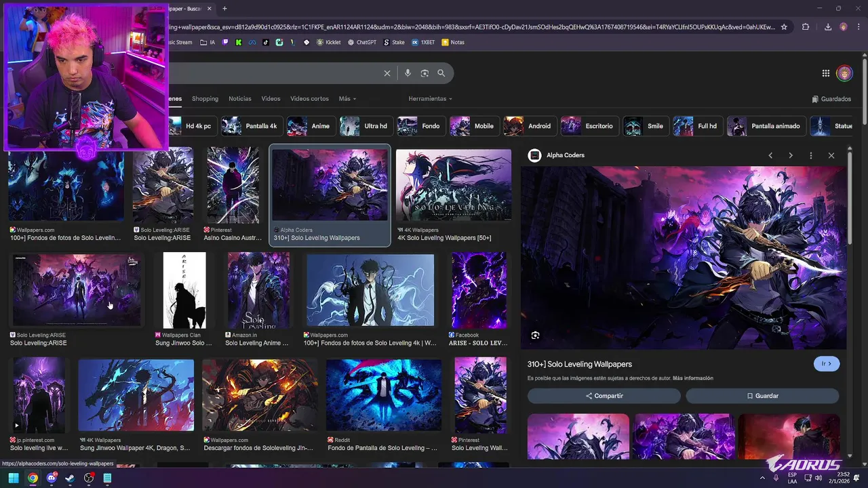The height and width of the screenshot is (488, 868).
Task: Open Chrome from the taskbar
Action: point(33,478)
